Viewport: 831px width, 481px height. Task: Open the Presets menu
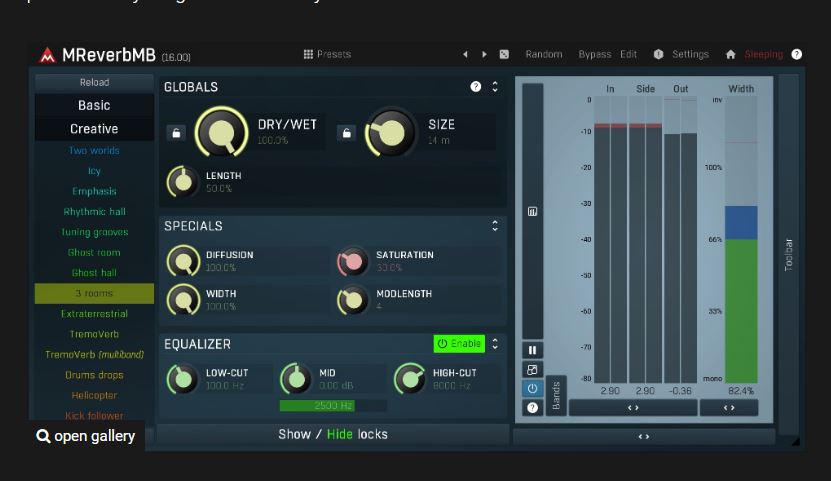pos(327,54)
